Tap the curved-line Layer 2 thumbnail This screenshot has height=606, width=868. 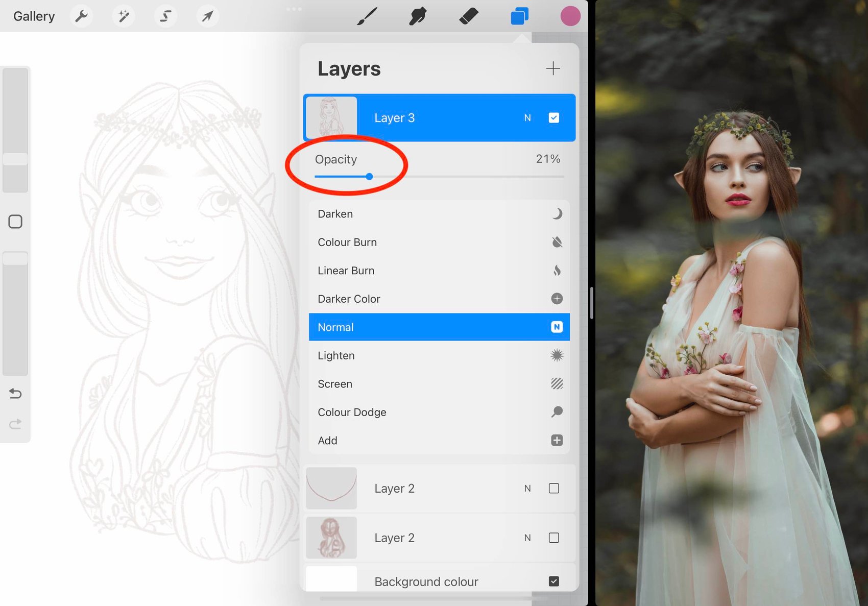point(331,488)
